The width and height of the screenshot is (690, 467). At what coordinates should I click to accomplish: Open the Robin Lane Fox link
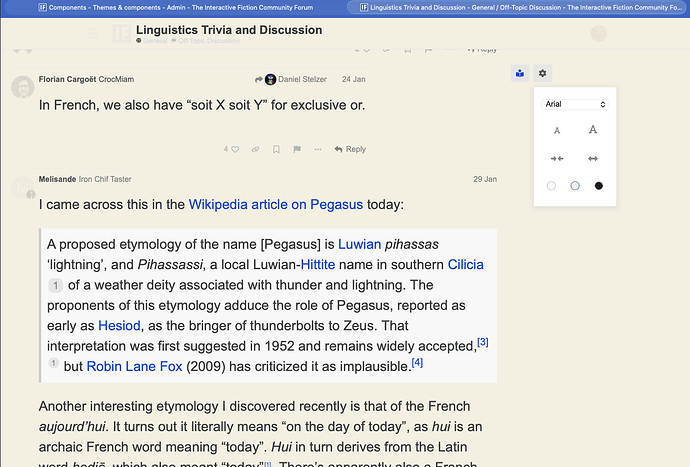coord(134,366)
